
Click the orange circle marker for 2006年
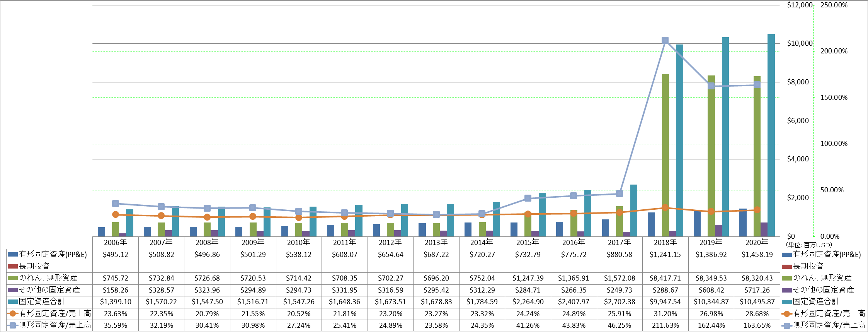click(116, 214)
